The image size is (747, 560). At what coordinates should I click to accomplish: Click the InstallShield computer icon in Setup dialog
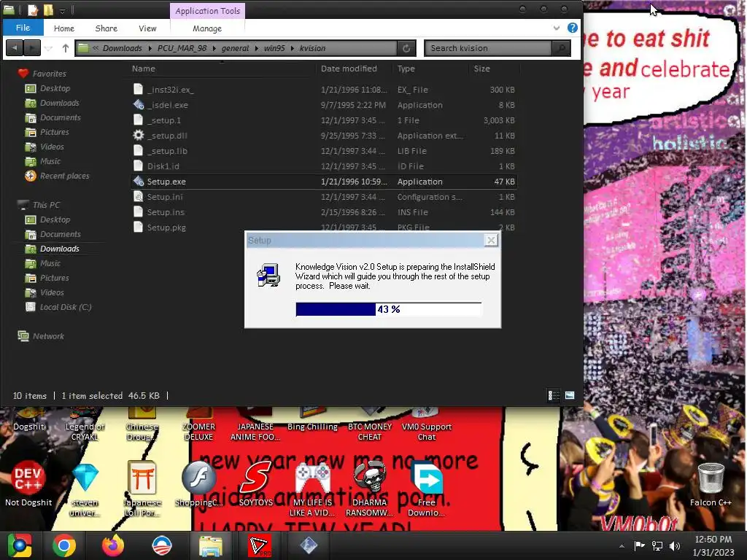(x=268, y=275)
